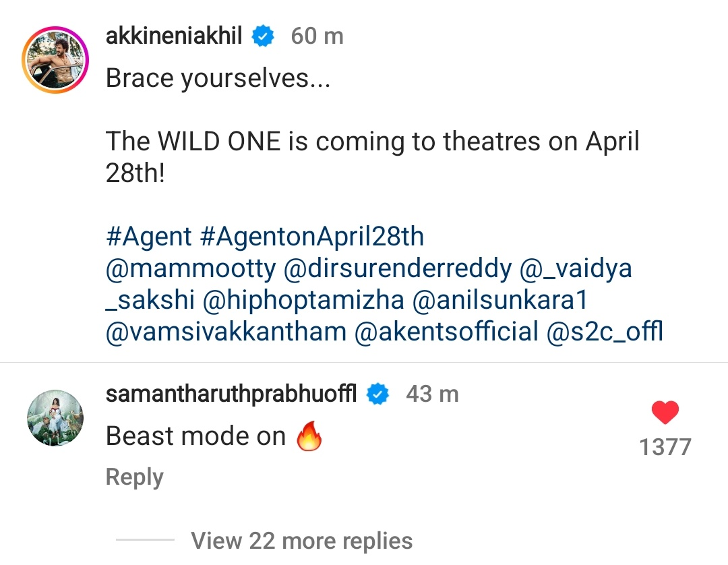Open the @s2c_offl mention
Screen dimensions: 728x565
pyautogui.click(x=605, y=332)
